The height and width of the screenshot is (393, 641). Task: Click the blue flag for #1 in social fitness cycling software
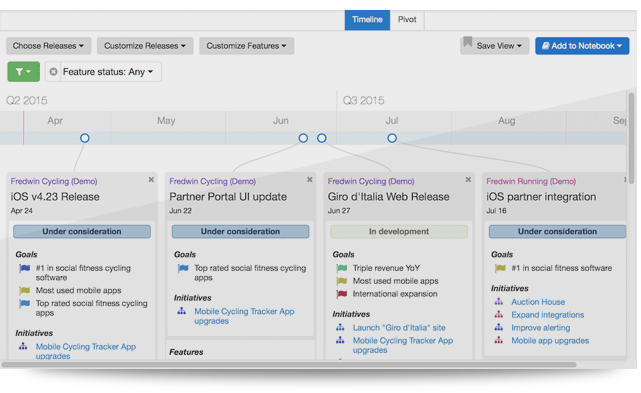click(x=25, y=268)
